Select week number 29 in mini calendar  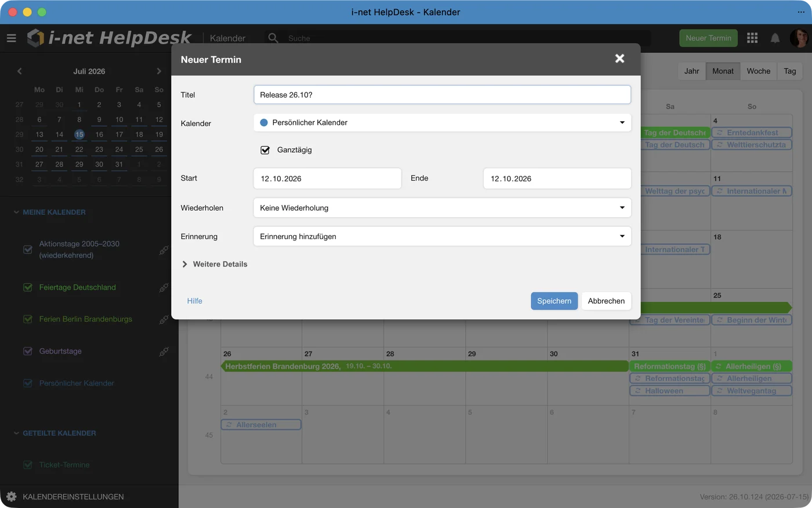19,134
